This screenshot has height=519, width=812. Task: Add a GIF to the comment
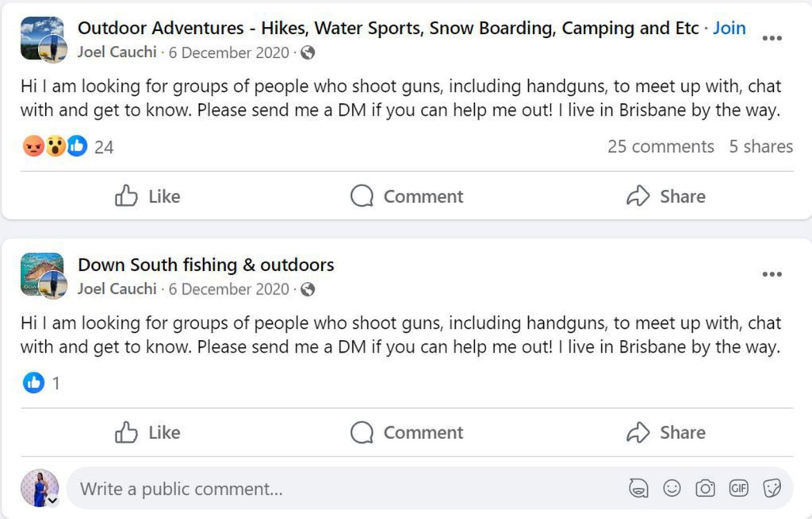coord(738,489)
